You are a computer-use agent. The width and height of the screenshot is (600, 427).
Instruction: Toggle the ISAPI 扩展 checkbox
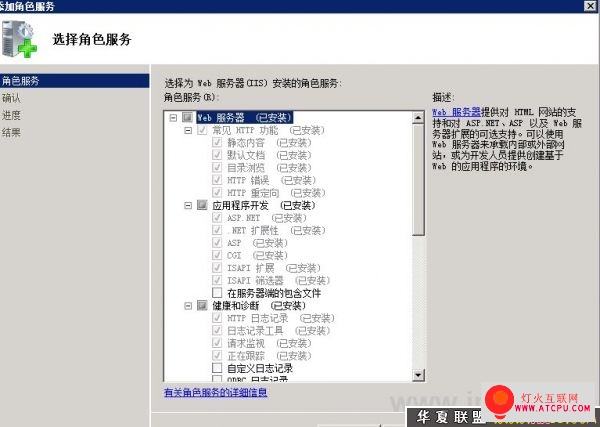pos(217,267)
